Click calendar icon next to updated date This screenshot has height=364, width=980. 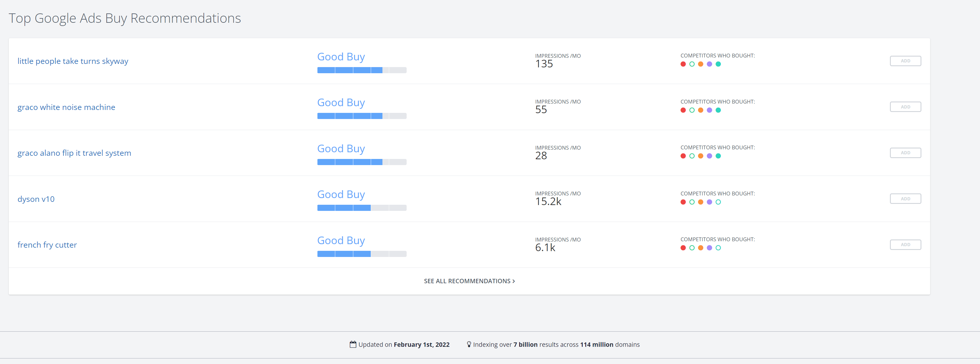click(353, 344)
